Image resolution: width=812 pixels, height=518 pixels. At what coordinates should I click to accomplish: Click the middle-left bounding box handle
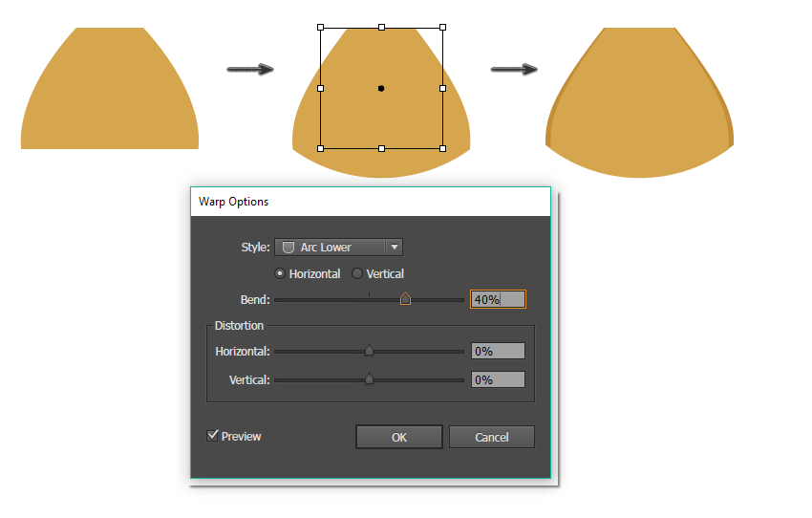click(x=320, y=88)
